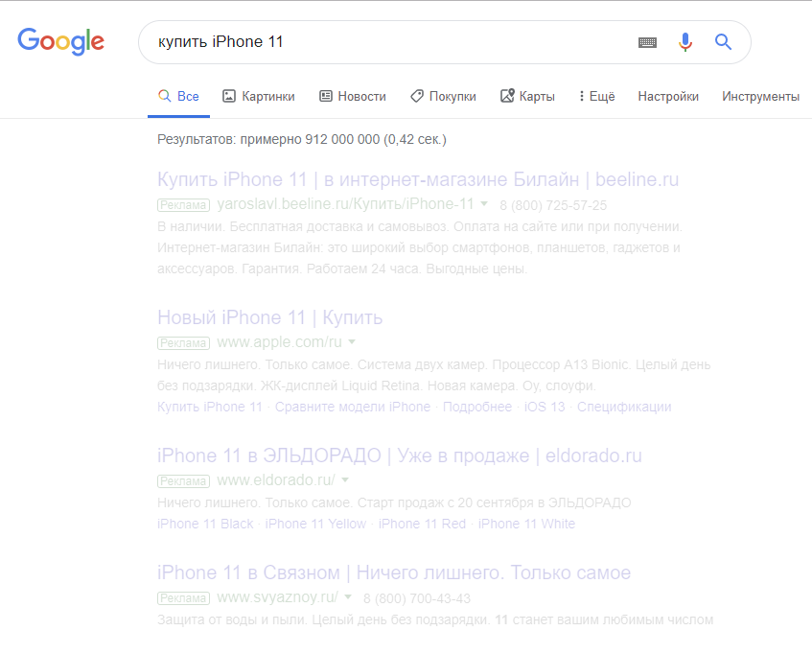
Task: Click the Реклама badge on the Eldorado ad
Action: click(x=183, y=481)
